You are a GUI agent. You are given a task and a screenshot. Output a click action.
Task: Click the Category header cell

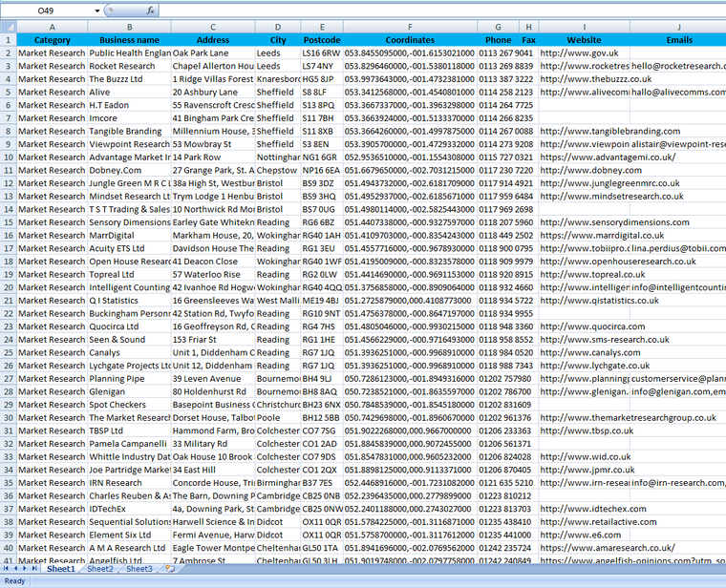pos(52,40)
